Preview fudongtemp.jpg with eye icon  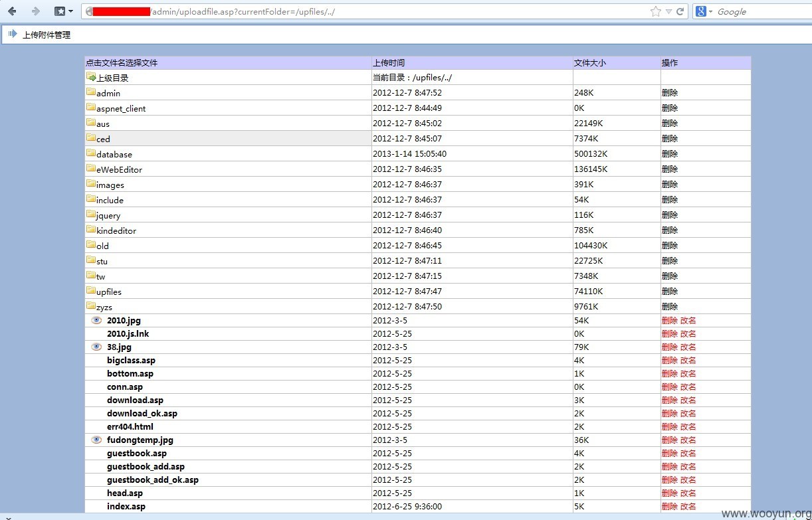pos(96,440)
